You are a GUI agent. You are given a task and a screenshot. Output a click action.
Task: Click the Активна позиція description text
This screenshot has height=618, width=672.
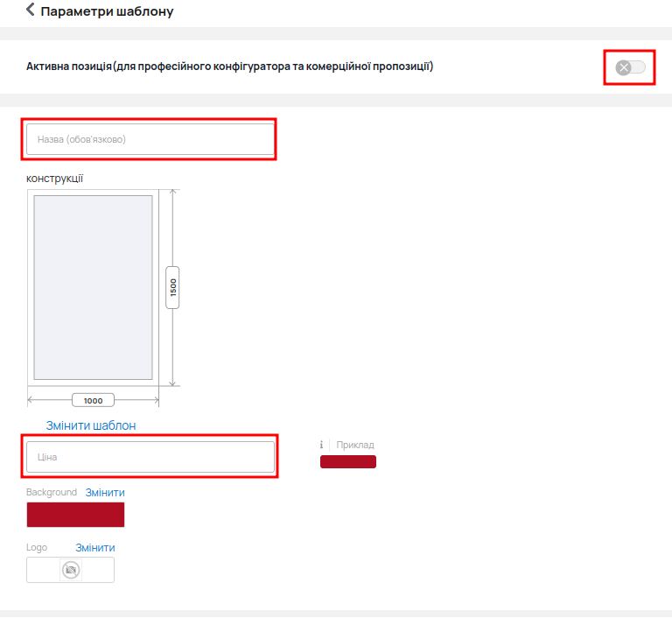pos(230,67)
